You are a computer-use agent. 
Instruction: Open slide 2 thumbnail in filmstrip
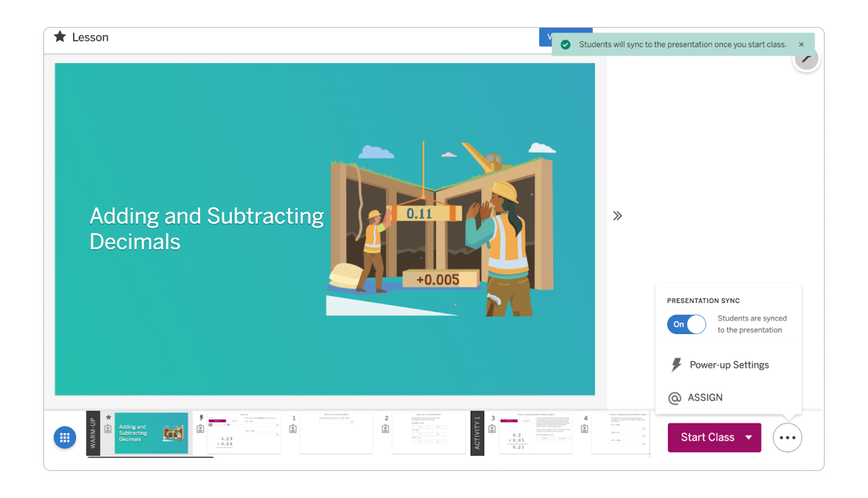click(x=429, y=433)
